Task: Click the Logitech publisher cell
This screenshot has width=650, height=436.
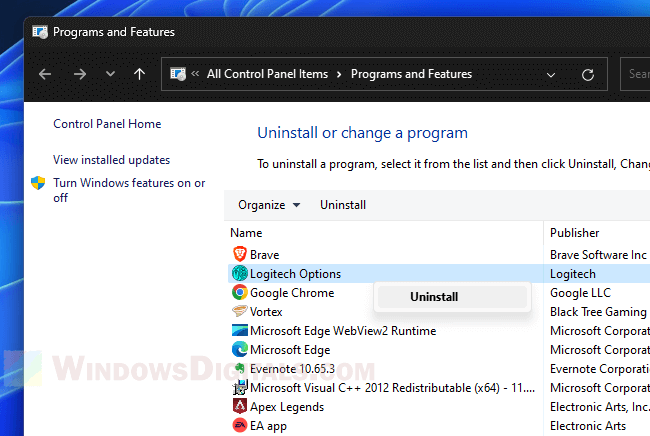Action: click(572, 274)
